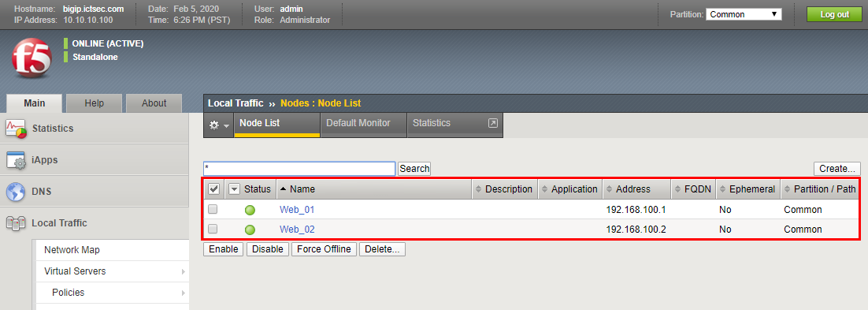Click sort arrow icon on Name column
Image resolution: width=868 pixels, height=310 pixels.
283,189
